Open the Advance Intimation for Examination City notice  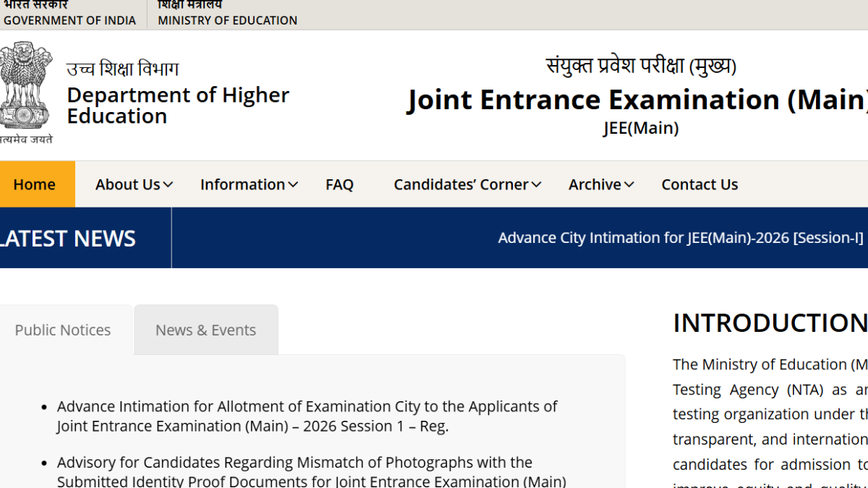(307, 416)
